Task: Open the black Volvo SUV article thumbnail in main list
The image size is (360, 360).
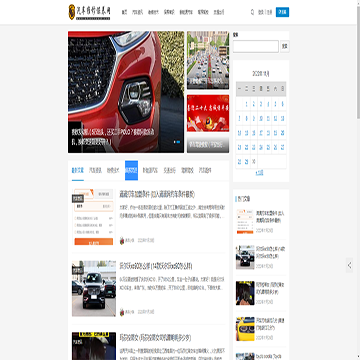Action: pyautogui.click(x=94, y=288)
